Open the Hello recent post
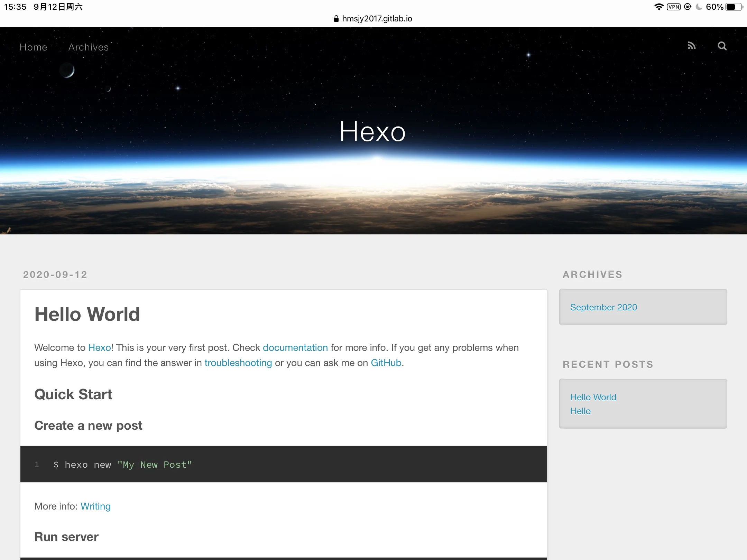Viewport: 747px width, 560px height. [580, 411]
